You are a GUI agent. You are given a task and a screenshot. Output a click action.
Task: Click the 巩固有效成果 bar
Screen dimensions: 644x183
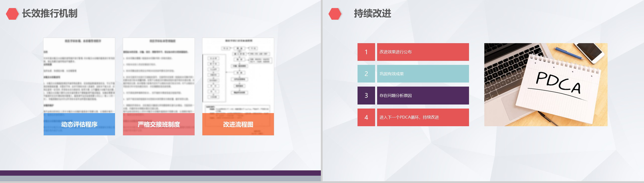[423, 74]
